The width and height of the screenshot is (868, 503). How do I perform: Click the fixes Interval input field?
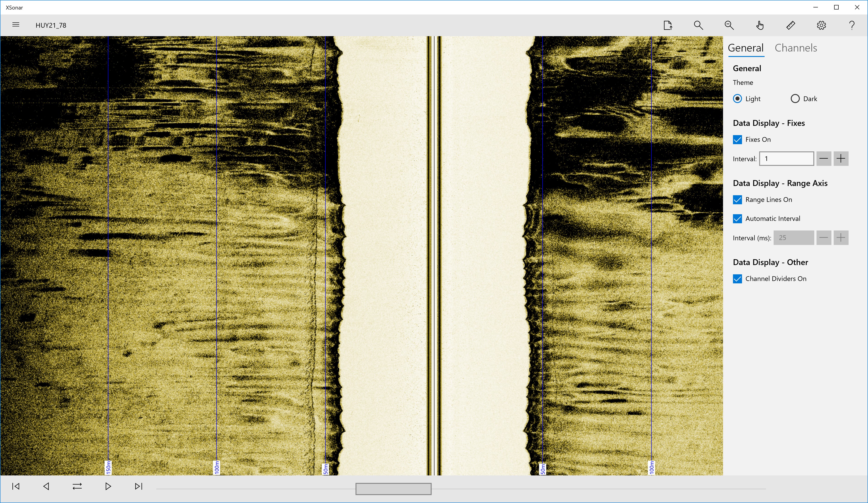click(x=786, y=159)
